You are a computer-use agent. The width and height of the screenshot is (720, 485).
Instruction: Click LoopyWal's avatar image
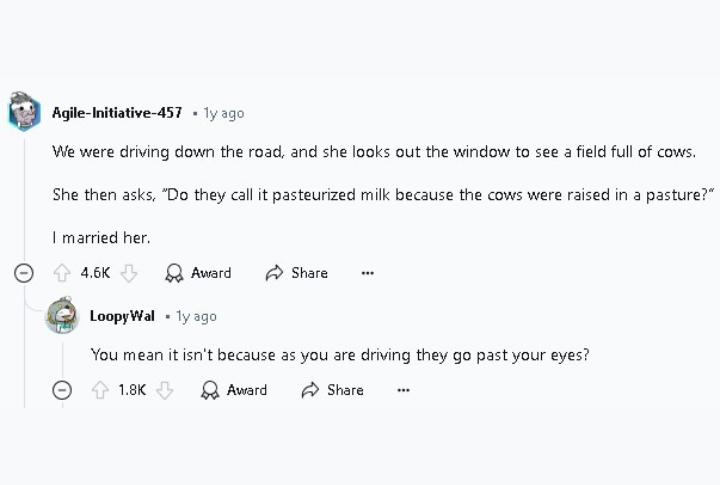tap(62, 315)
